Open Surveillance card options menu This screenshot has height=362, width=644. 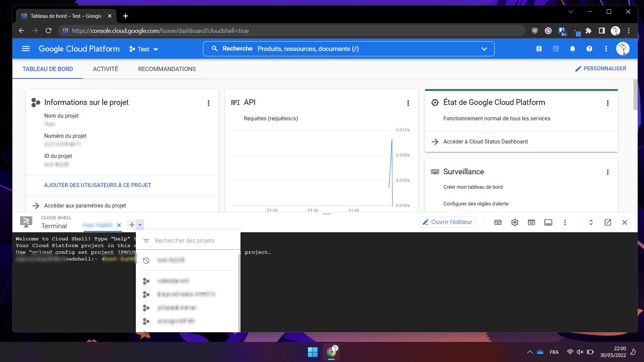tap(608, 172)
